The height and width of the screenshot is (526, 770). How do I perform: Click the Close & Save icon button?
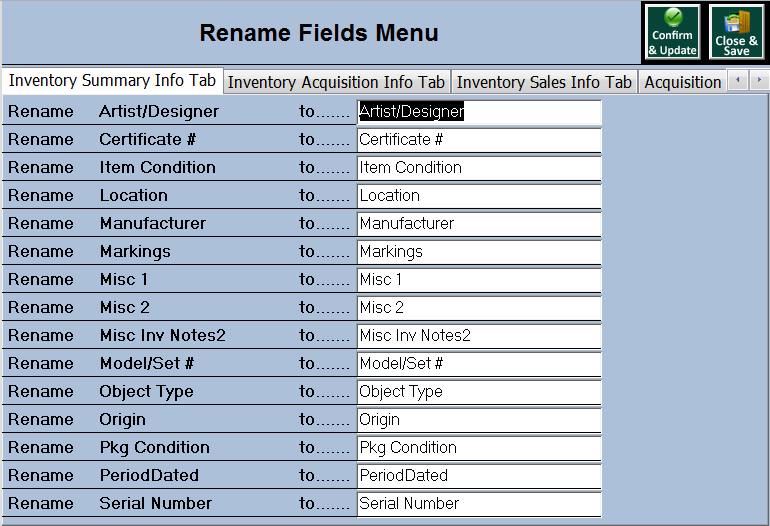point(736,33)
